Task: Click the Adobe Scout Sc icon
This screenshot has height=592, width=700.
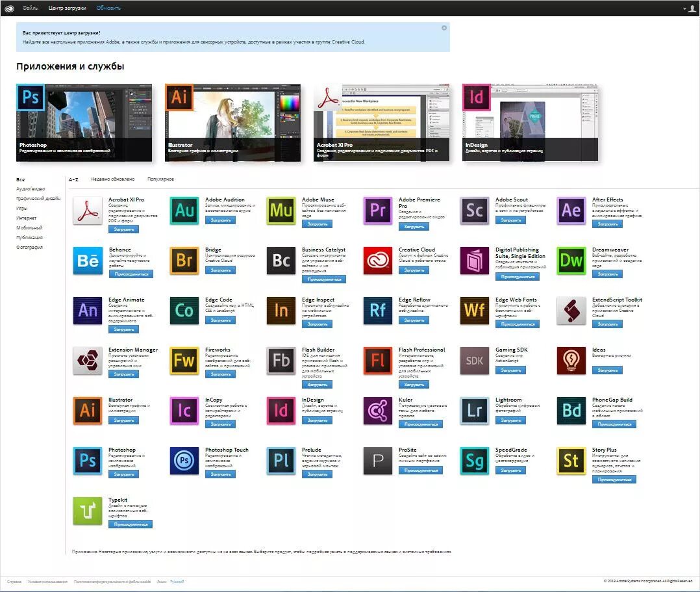Action: click(475, 211)
